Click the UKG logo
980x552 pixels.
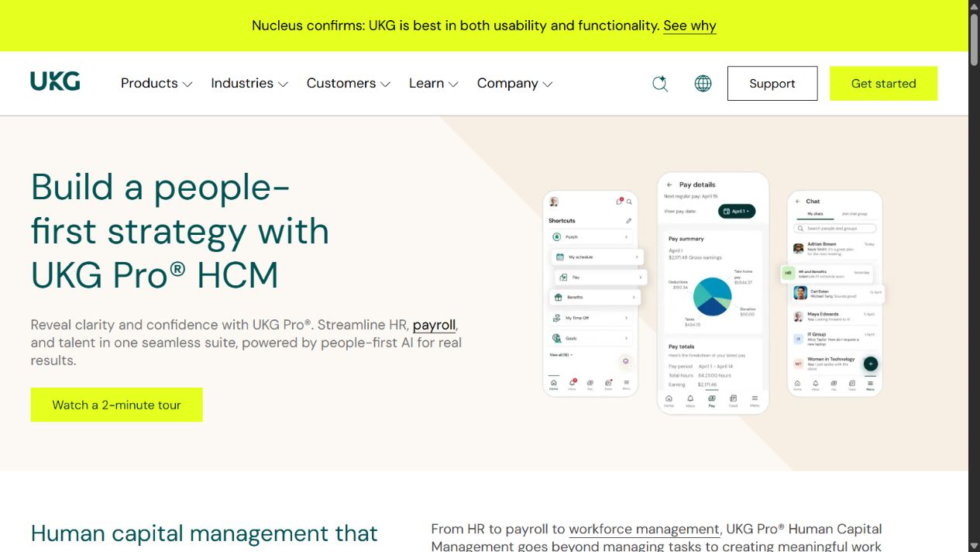coord(55,81)
